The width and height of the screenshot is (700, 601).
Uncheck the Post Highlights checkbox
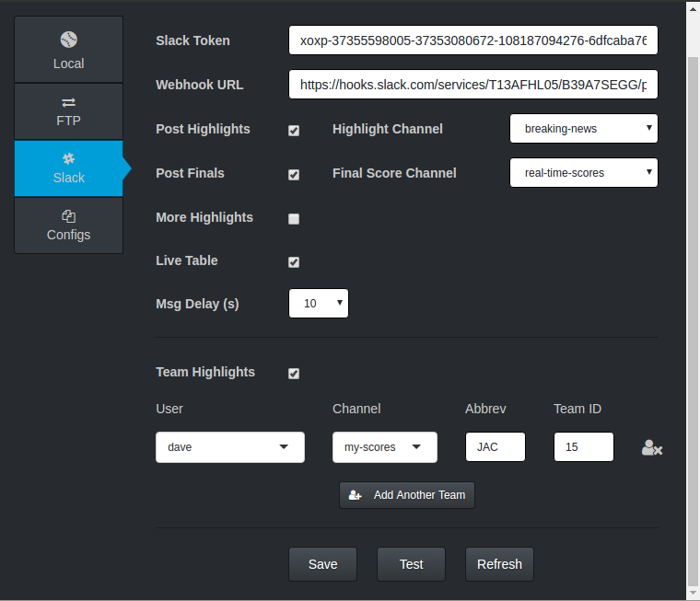(294, 131)
